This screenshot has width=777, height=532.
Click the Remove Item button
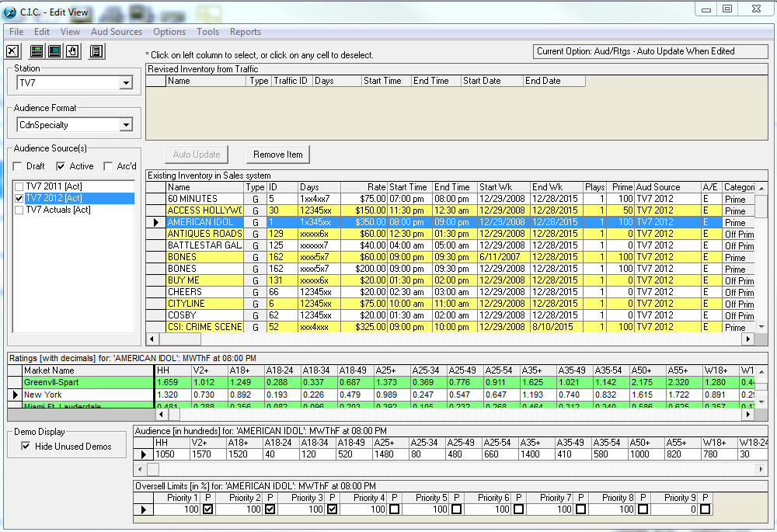coord(277,155)
